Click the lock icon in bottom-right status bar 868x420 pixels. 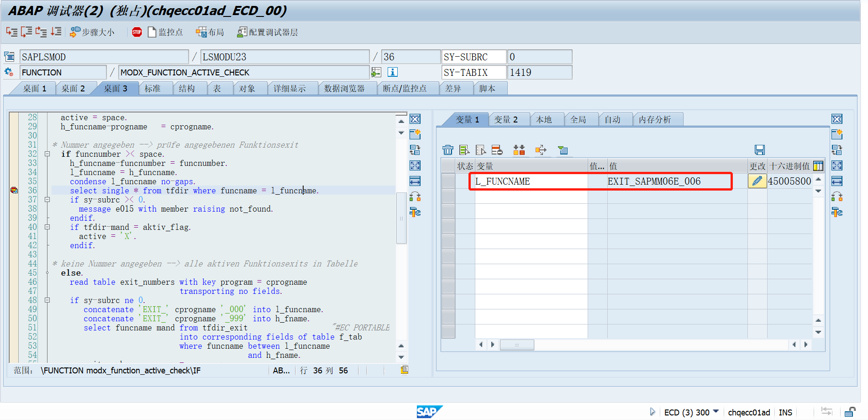[x=850, y=412]
